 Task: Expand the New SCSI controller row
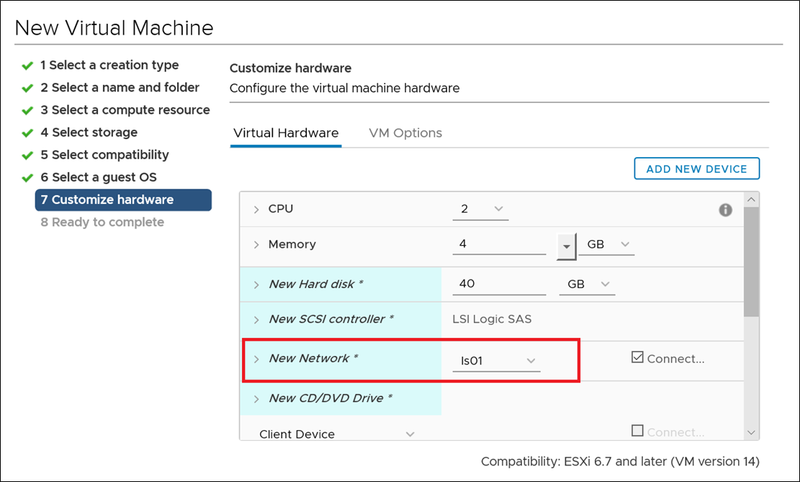point(256,320)
